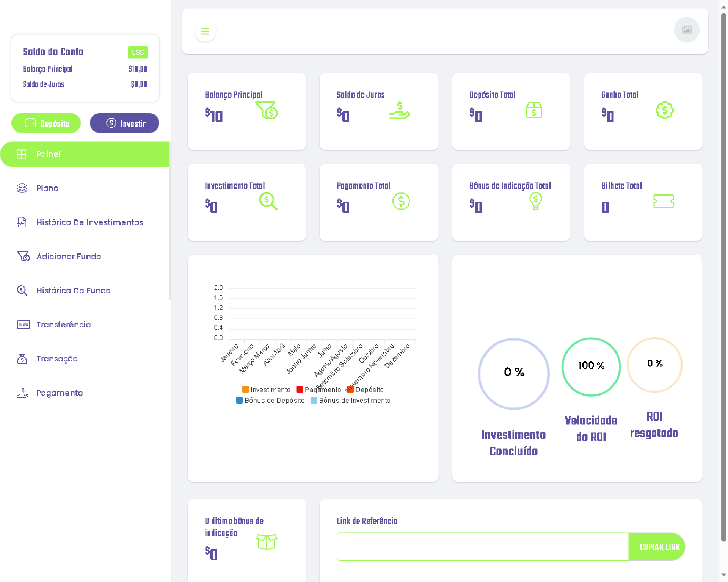728x582 pixels.
Task: Click the Ganho Total badge icon
Action: click(x=664, y=110)
